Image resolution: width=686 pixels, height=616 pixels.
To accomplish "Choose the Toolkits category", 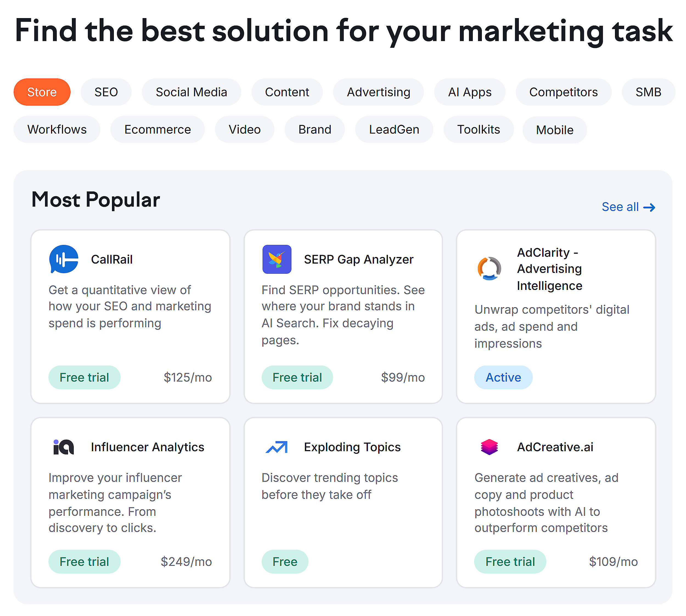I will [x=479, y=129].
